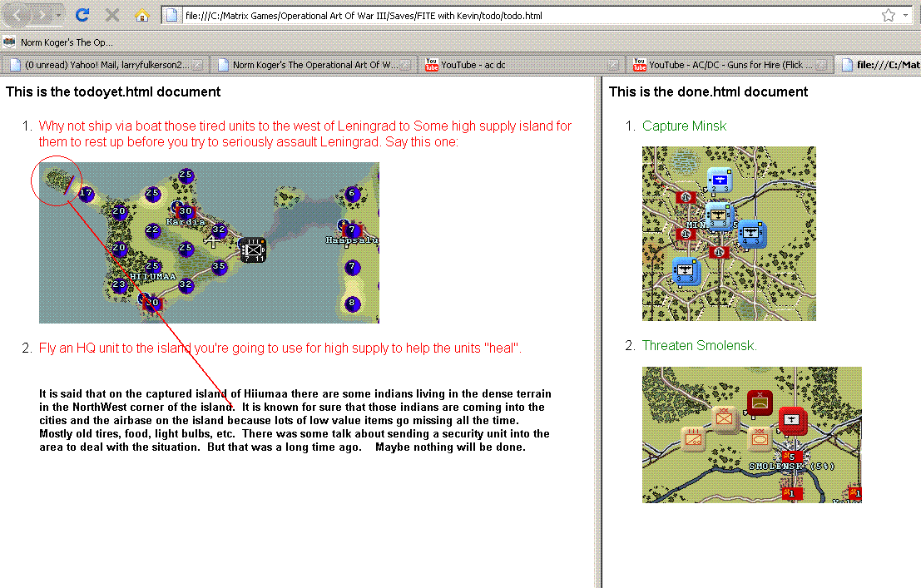
Task: Click the black HQ unit counter on Hiiumaa map
Action: coord(253,250)
